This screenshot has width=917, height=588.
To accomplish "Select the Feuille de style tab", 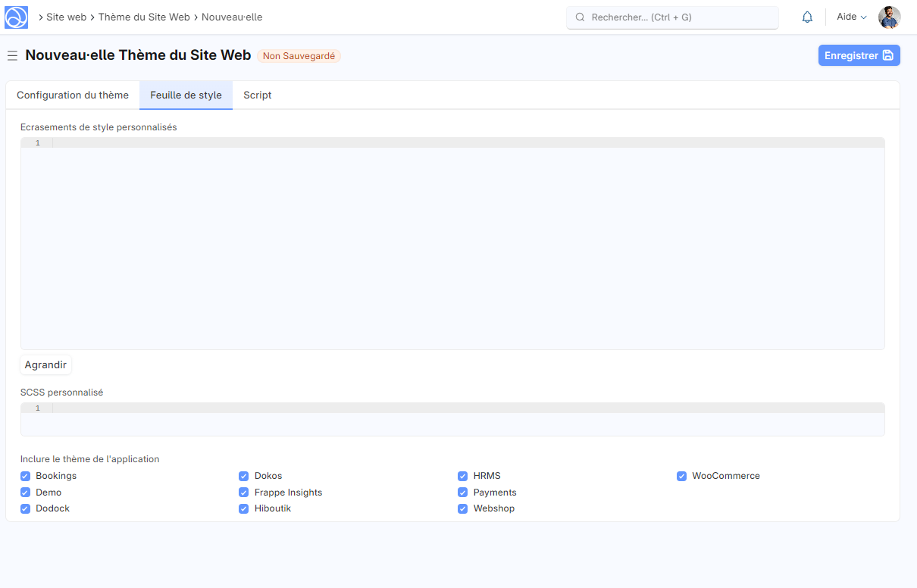I will (186, 95).
